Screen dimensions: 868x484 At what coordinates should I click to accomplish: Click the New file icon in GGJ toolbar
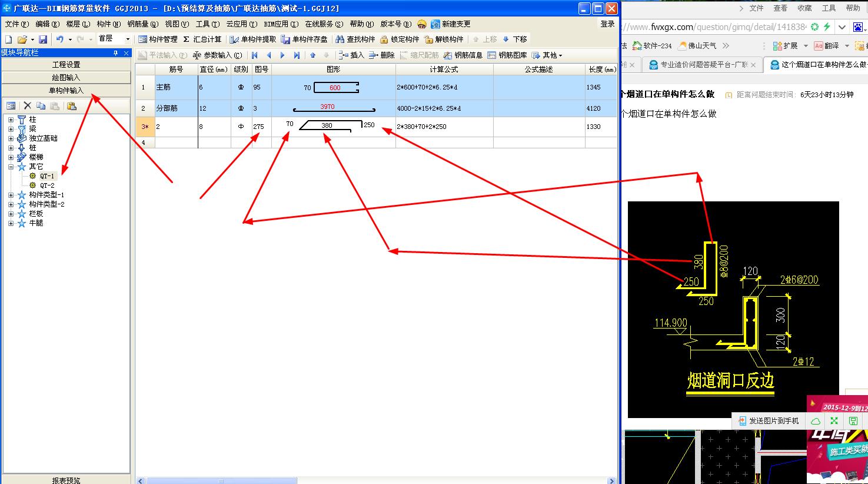[x=8, y=39]
